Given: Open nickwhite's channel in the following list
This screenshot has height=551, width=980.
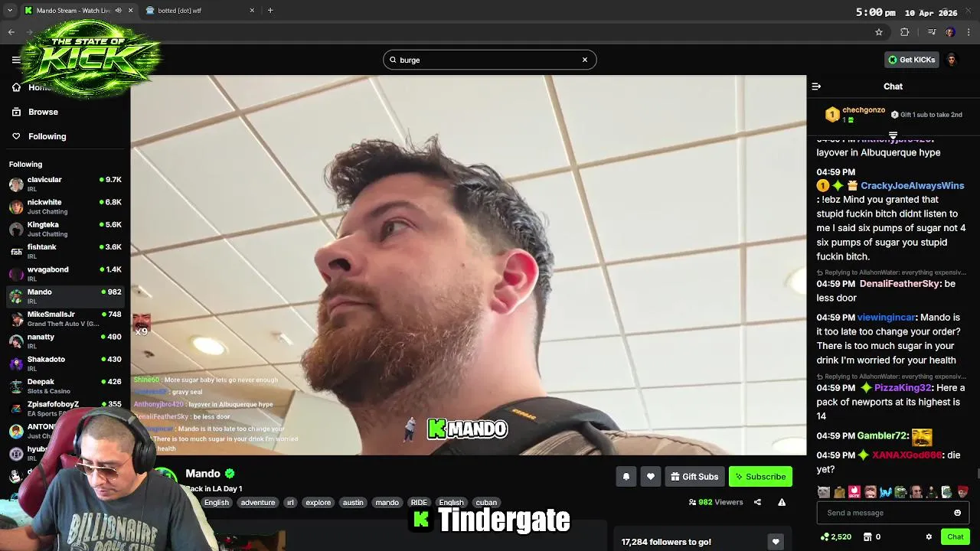Looking at the screenshot, I should click(65, 207).
